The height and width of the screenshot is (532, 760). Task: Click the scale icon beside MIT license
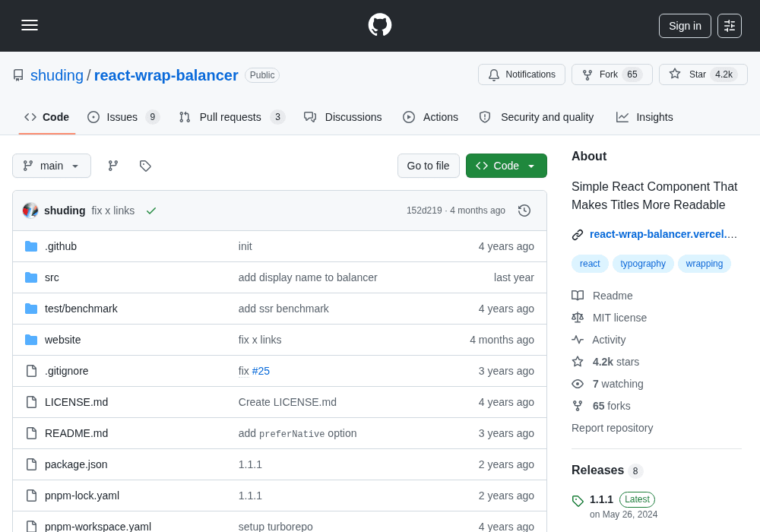(x=578, y=318)
